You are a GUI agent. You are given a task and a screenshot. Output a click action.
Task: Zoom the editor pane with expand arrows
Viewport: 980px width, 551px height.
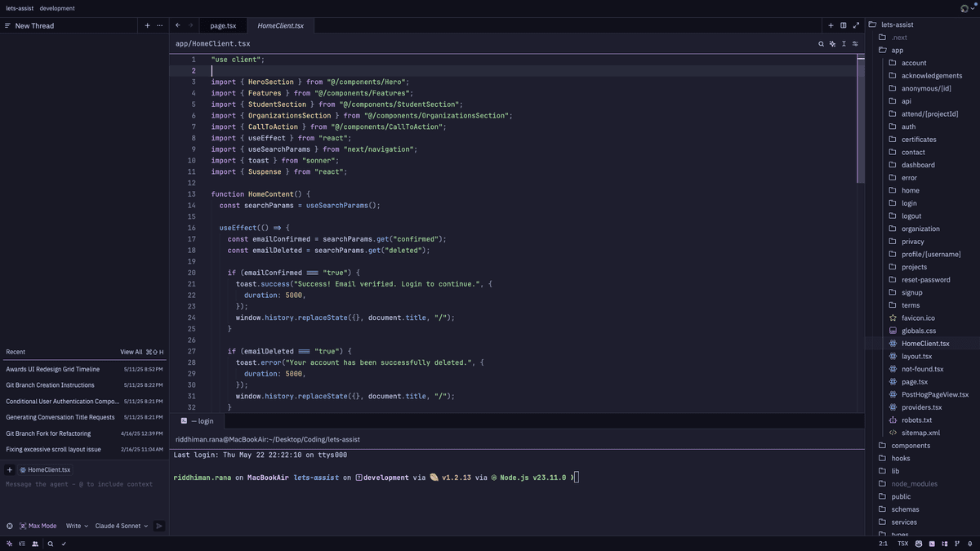click(856, 25)
